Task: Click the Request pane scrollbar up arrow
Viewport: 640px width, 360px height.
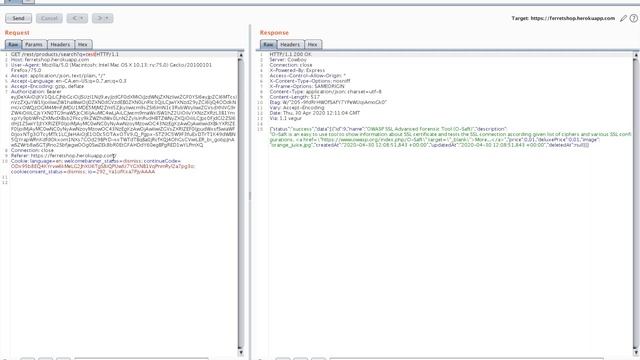Action: [x=241, y=55]
